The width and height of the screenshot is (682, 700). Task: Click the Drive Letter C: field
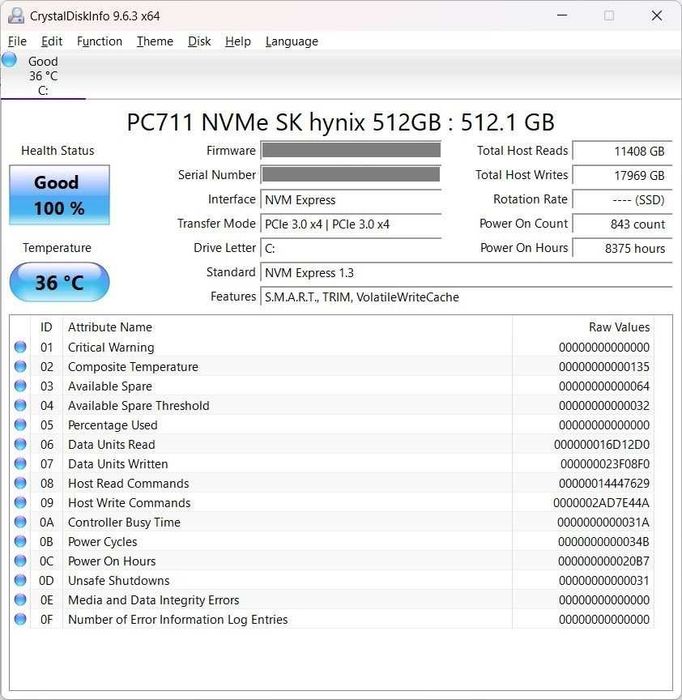pyautogui.click(x=351, y=248)
